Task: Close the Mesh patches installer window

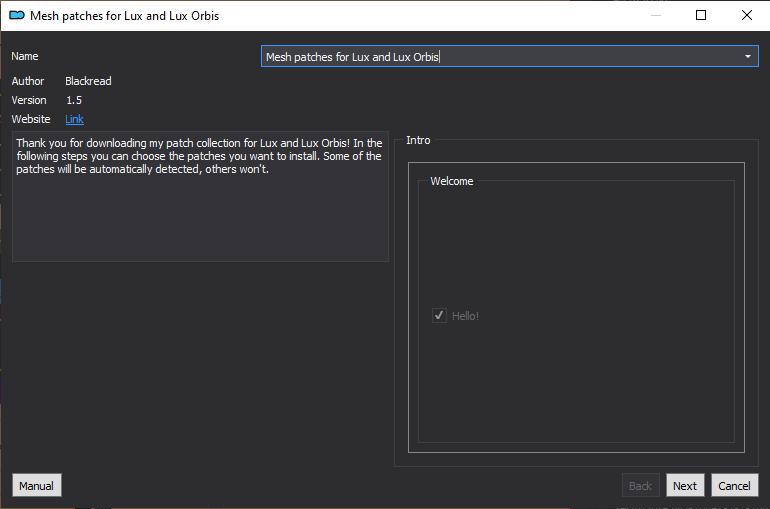Action: pos(746,15)
